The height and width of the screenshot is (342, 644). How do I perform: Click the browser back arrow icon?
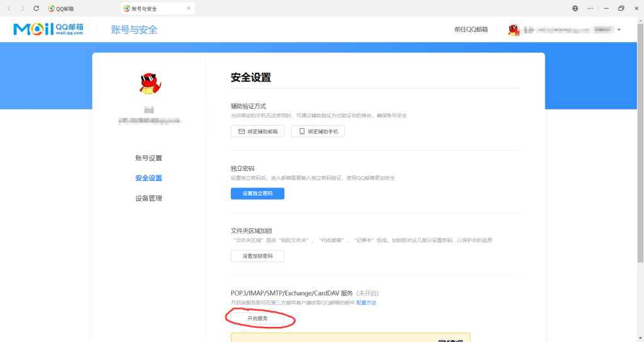9,9
